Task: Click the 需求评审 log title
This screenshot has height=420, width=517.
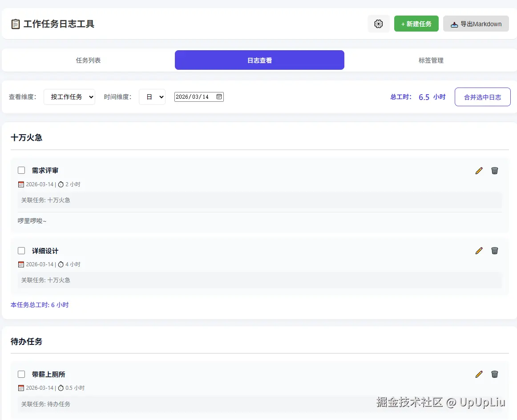Action: 45,171
